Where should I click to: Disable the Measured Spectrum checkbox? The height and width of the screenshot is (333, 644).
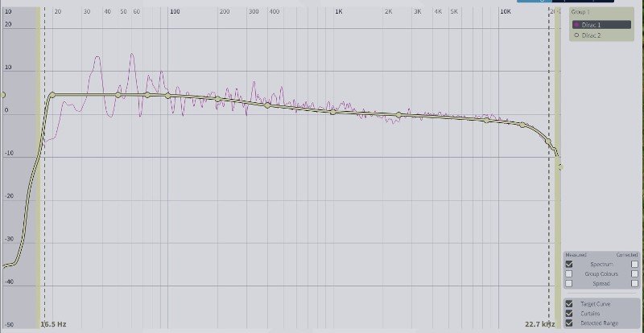569,264
